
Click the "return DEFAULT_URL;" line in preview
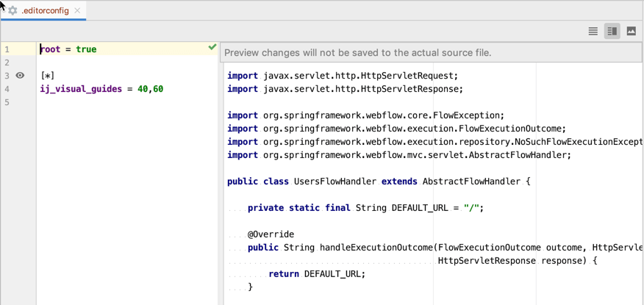pyautogui.click(x=316, y=274)
